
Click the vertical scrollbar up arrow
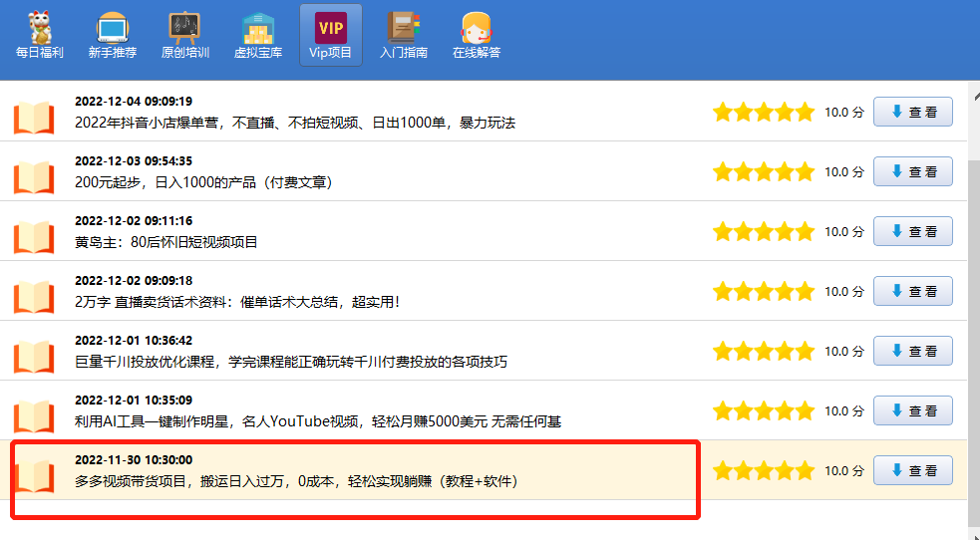point(976,96)
